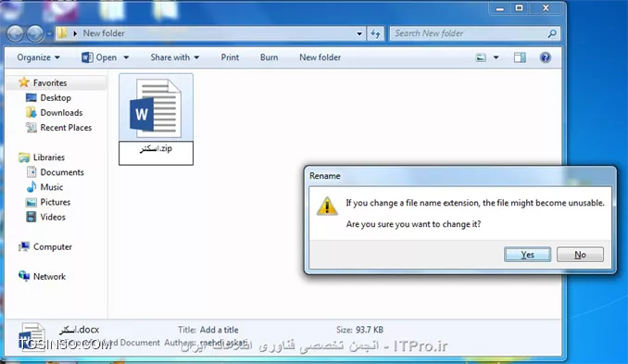Viewport: 628px width, 364px height.
Task: Select Computer in the navigation pane
Action: tap(53, 246)
